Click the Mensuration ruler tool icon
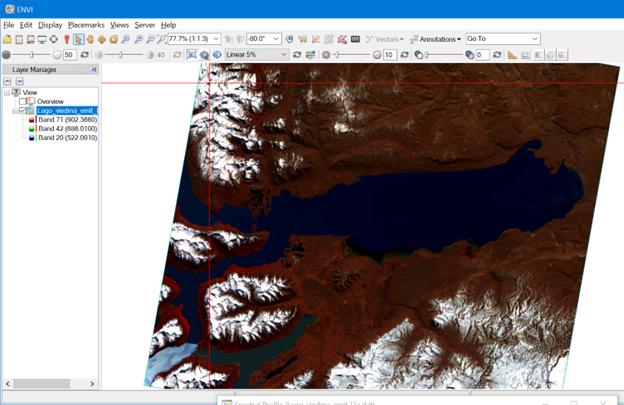The width and height of the screenshot is (624, 405). pos(512,55)
